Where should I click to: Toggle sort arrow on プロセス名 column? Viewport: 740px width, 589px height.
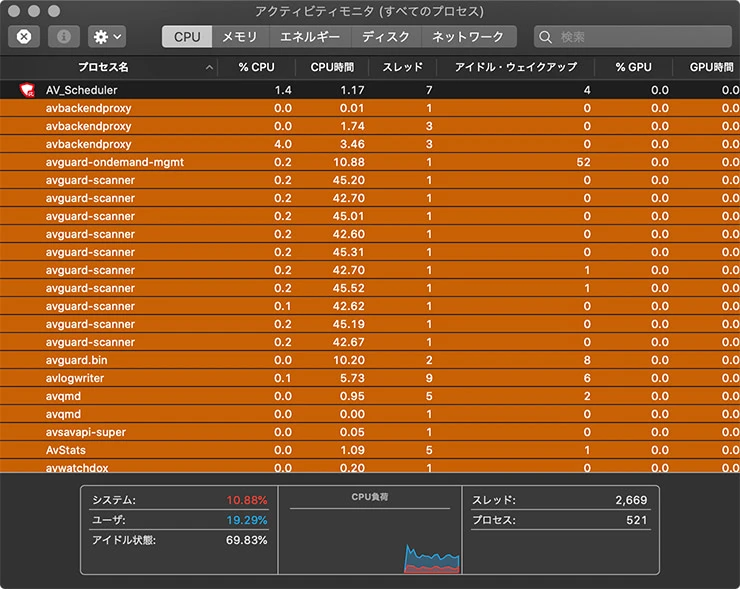(x=209, y=67)
